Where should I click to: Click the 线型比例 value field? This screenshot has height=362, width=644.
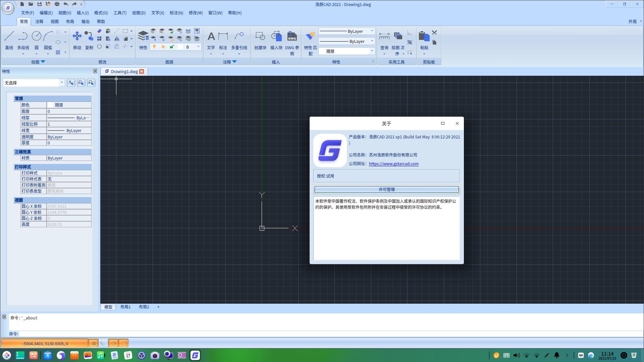(69, 124)
